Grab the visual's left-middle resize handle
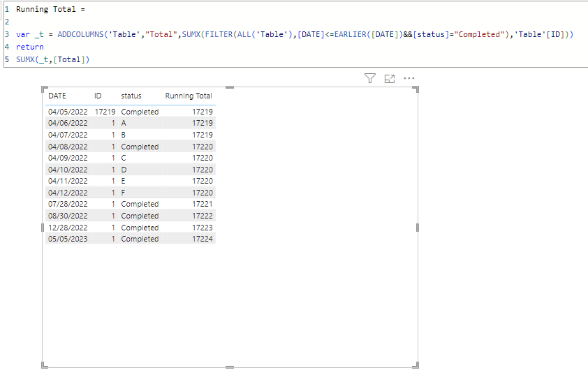588x377 pixels. pos(43,228)
